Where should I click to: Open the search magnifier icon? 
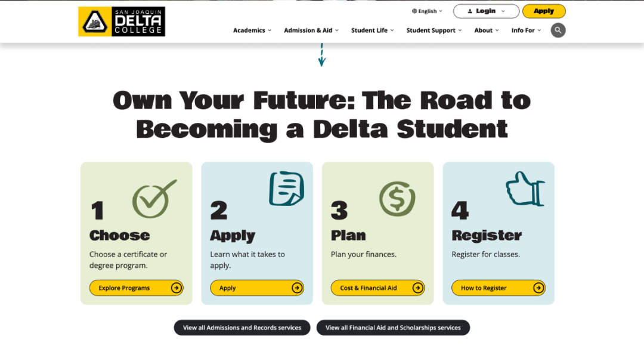coord(558,30)
